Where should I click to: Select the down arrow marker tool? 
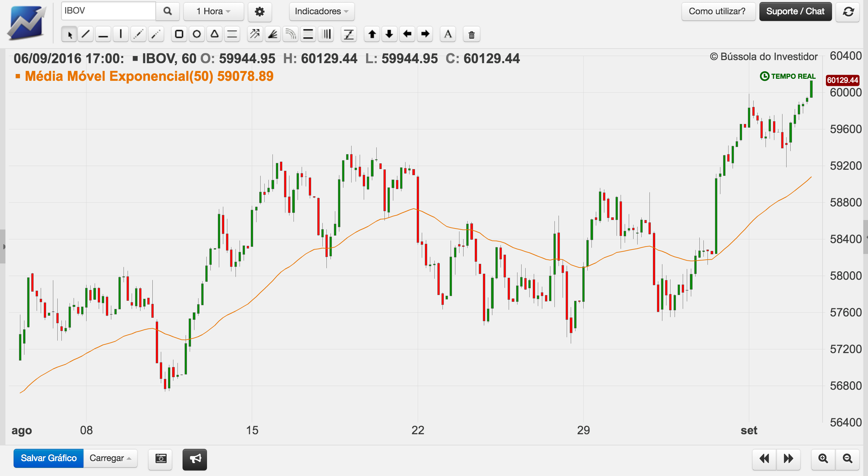[x=390, y=34]
